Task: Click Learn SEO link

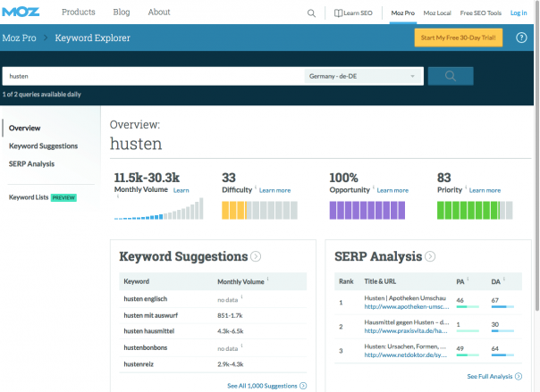Action: (358, 13)
